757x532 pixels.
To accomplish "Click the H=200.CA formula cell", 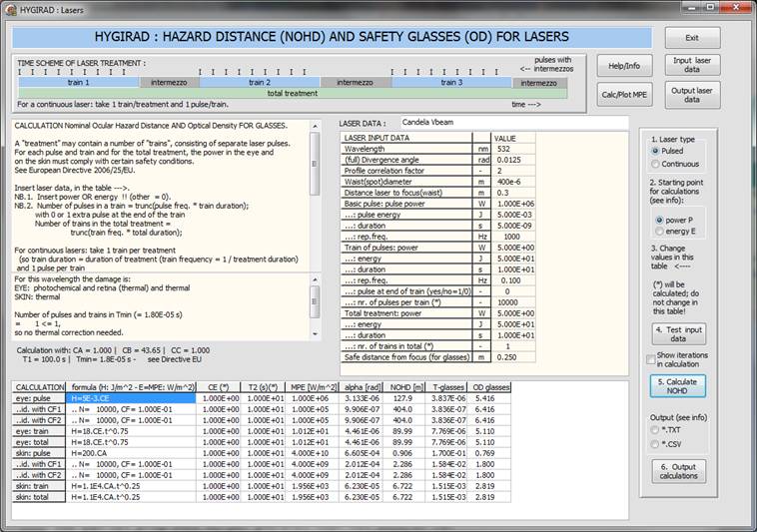I will (131, 453).
